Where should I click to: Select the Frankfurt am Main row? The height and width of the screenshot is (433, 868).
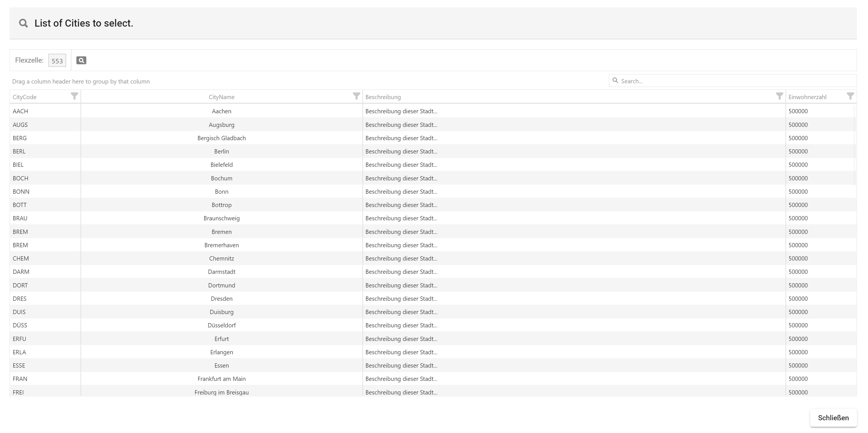[x=221, y=379]
